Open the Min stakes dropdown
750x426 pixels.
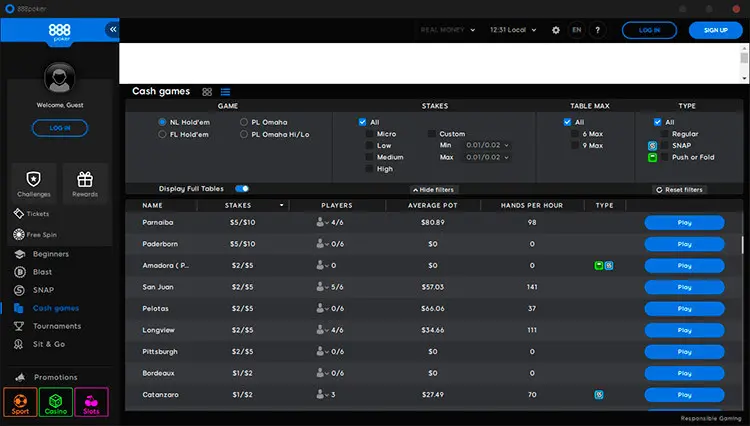pos(488,146)
